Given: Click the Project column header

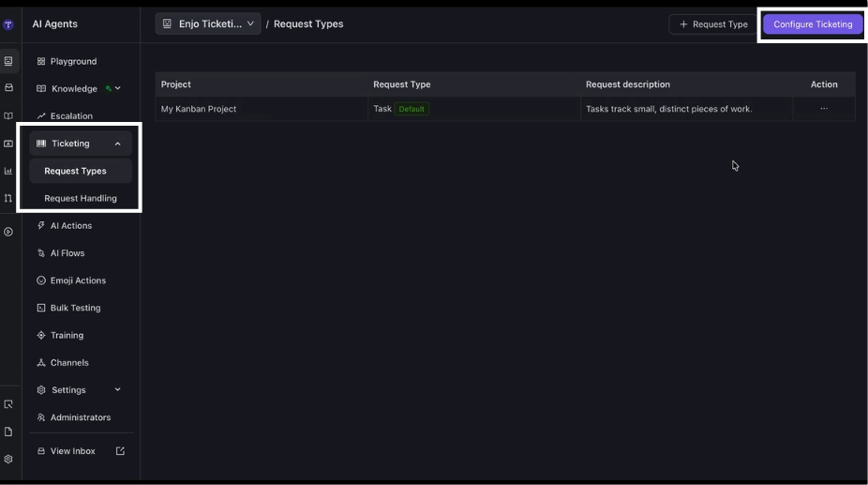Looking at the screenshot, I should click(x=175, y=84).
